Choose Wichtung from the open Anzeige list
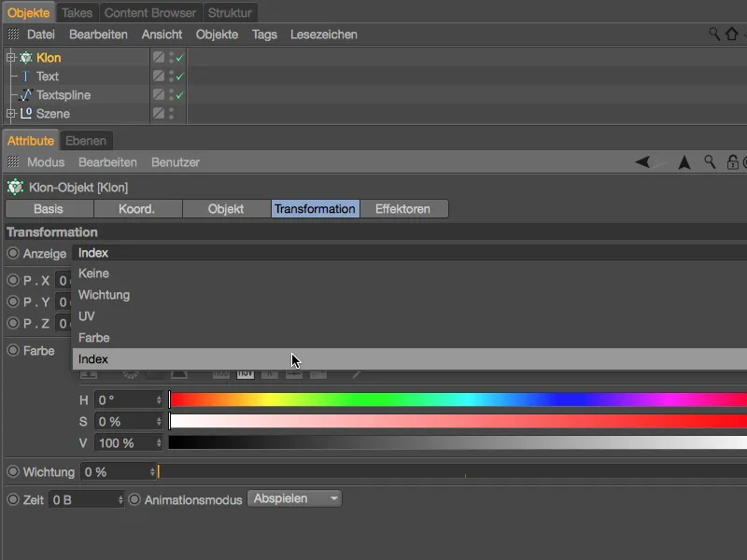The height and width of the screenshot is (560, 747). click(x=105, y=295)
